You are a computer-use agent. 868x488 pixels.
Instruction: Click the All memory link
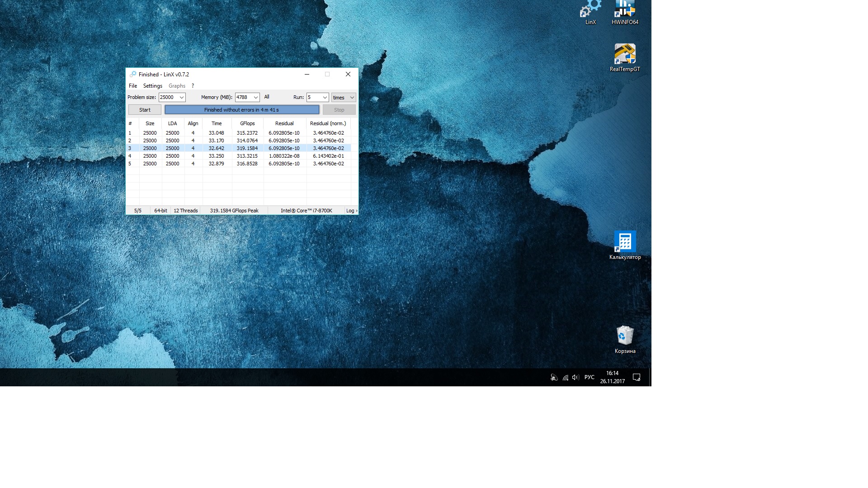[267, 97]
